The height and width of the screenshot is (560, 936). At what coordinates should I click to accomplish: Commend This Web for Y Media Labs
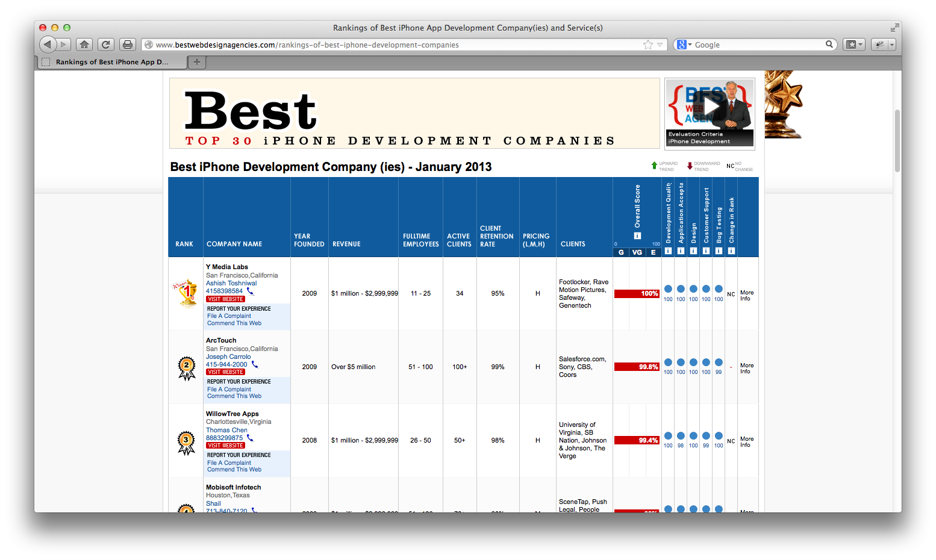click(234, 323)
